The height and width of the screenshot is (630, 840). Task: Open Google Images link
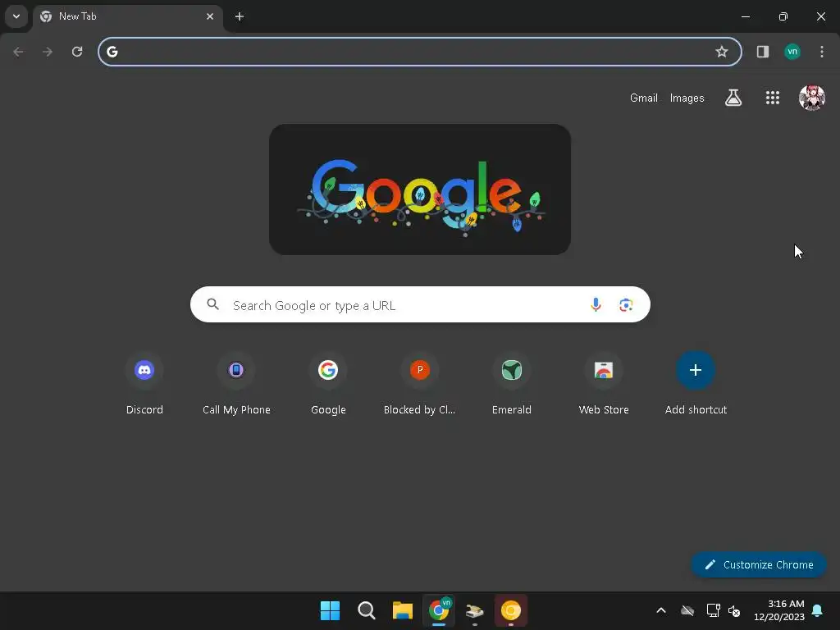click(687, 98)
